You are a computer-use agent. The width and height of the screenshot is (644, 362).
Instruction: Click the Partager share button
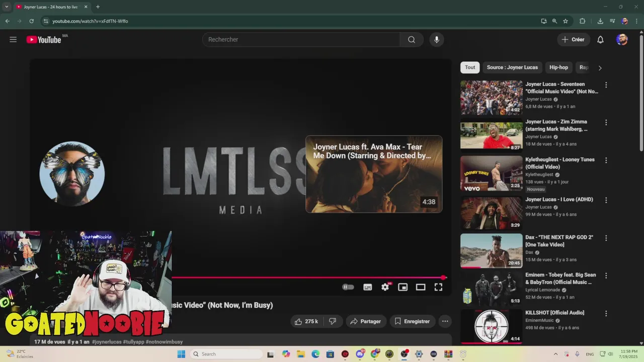pyautogui.click(x=366, y=321)
